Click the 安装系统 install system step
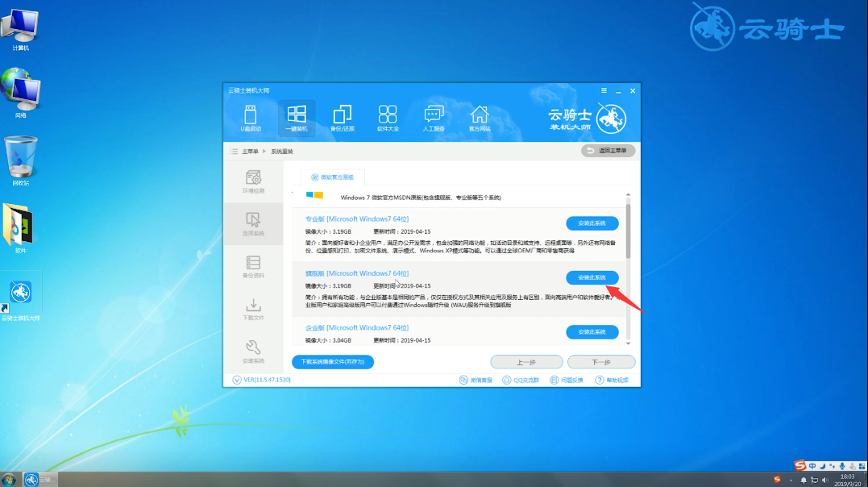 253,352
